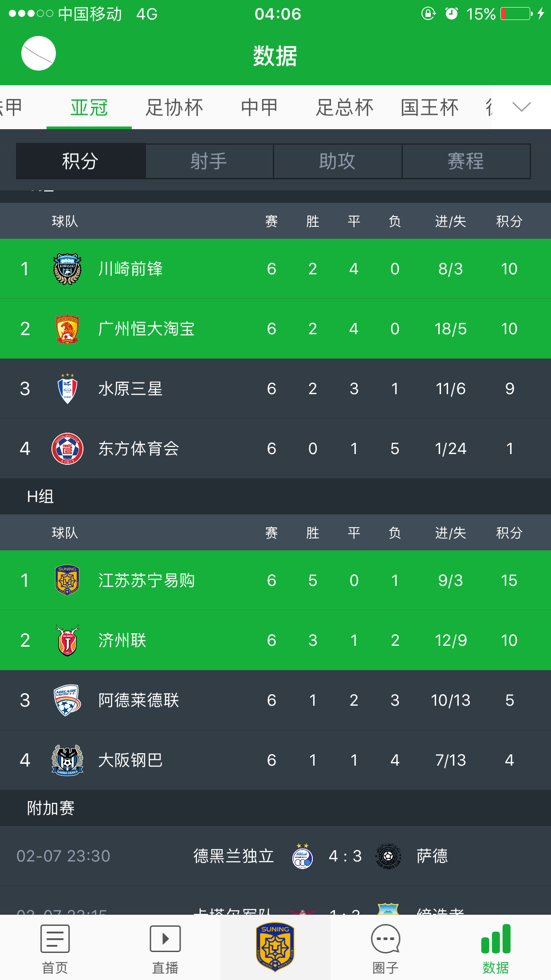Image resolution: width=551 pixels, height=980 pixels.
Task: Expand the league list chevron
Action: (x=521, y=107)
